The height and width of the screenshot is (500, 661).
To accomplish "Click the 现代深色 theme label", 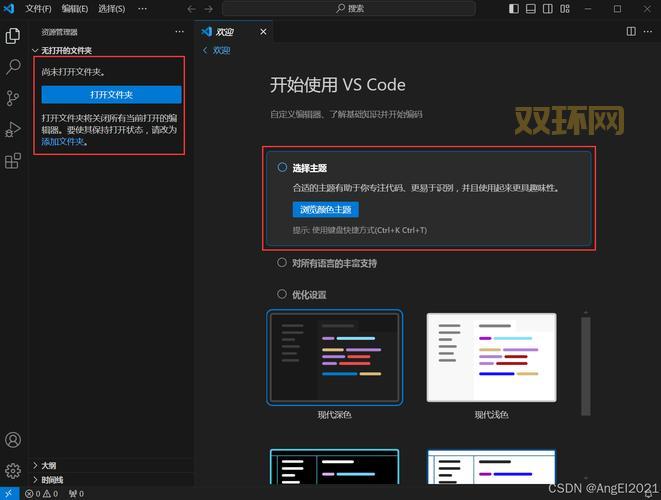I will click(334, 415).
